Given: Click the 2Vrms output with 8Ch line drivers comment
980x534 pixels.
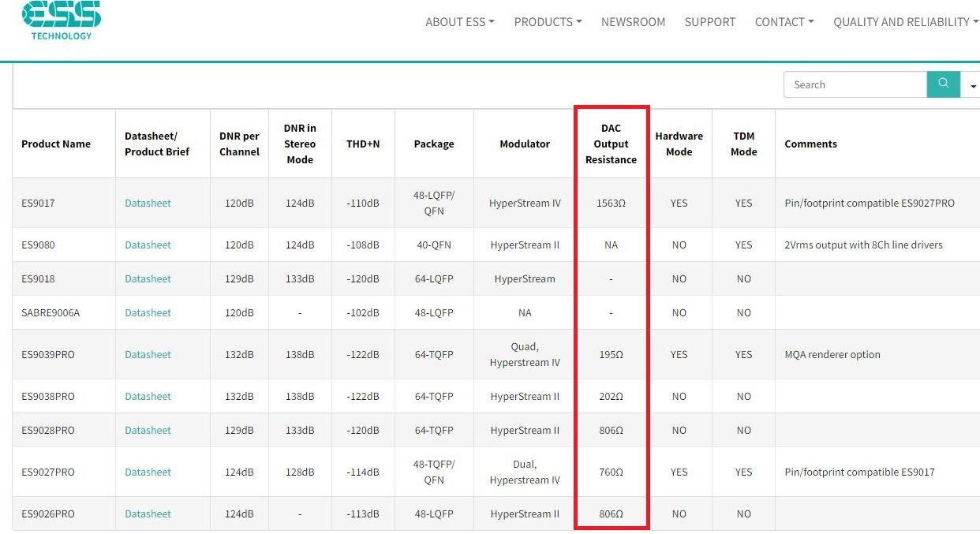Looking at the screenshot, I should 863,245.
